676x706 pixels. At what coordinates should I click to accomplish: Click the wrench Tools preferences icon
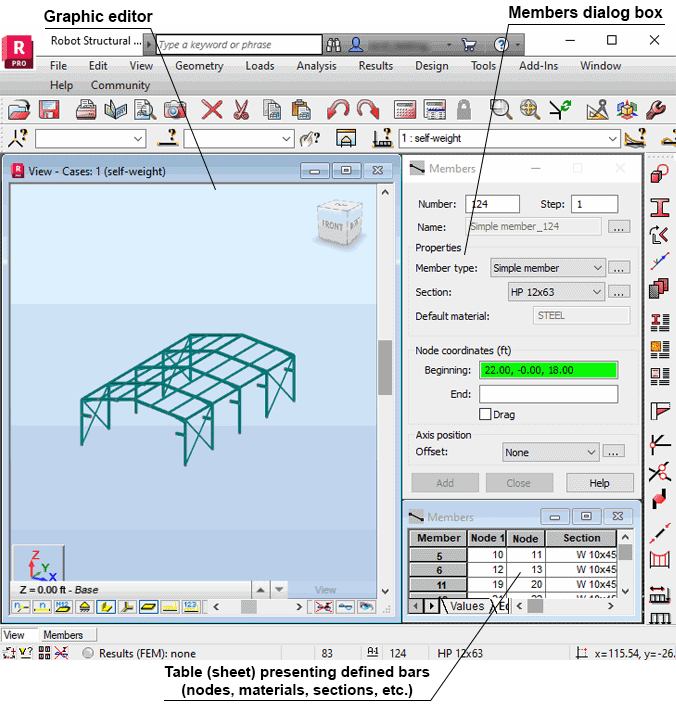click(x=655, y=109)
